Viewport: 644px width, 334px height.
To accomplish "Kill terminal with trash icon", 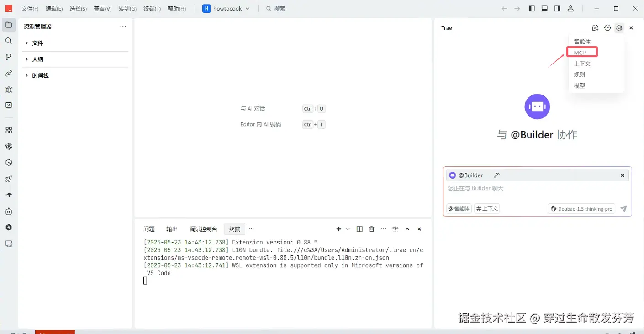I will (x=371, y=229).
